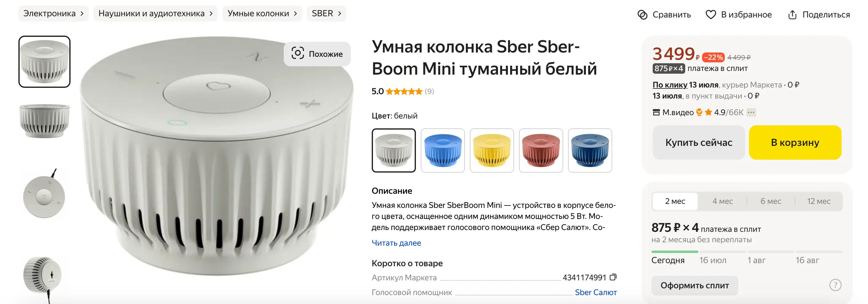Switch to the 6 мес split option

click(x=771, y=201)
